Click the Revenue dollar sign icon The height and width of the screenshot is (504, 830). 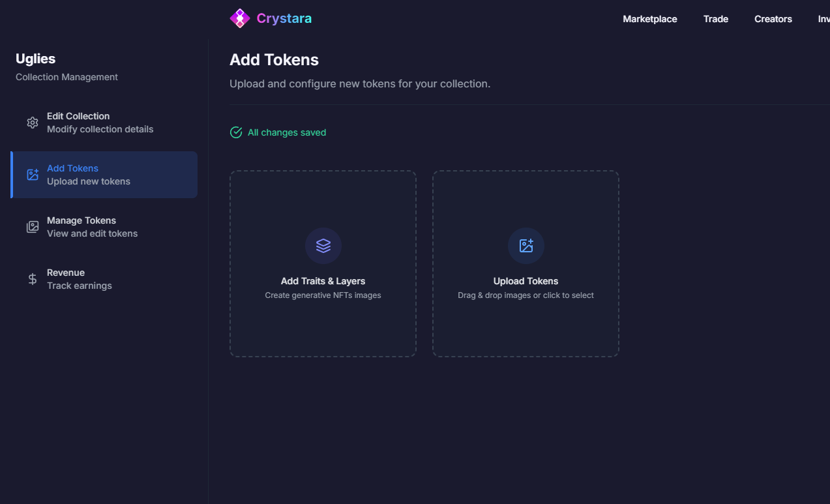(x=33, y=279)
